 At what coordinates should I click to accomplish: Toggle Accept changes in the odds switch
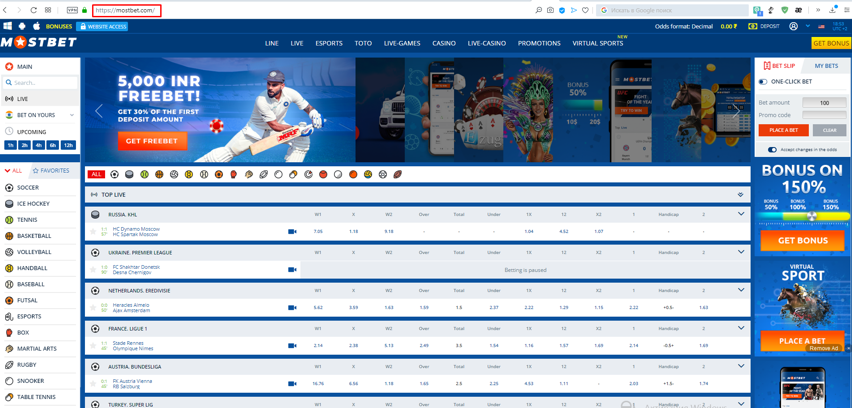772,149
